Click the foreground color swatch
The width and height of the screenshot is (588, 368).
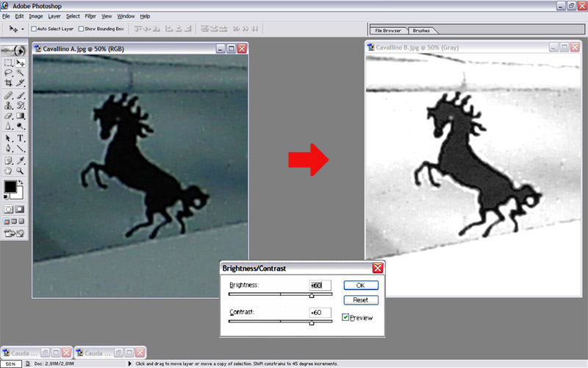10,186
